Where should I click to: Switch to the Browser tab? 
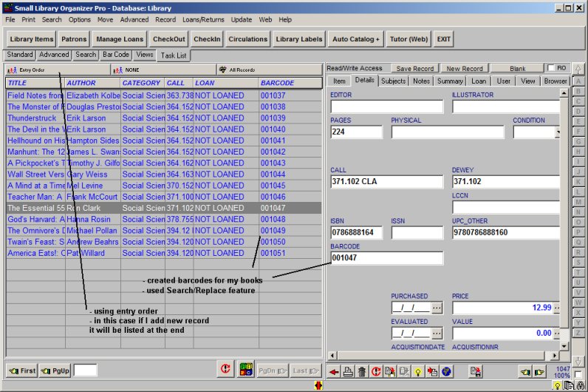click(x=555, y=81)
